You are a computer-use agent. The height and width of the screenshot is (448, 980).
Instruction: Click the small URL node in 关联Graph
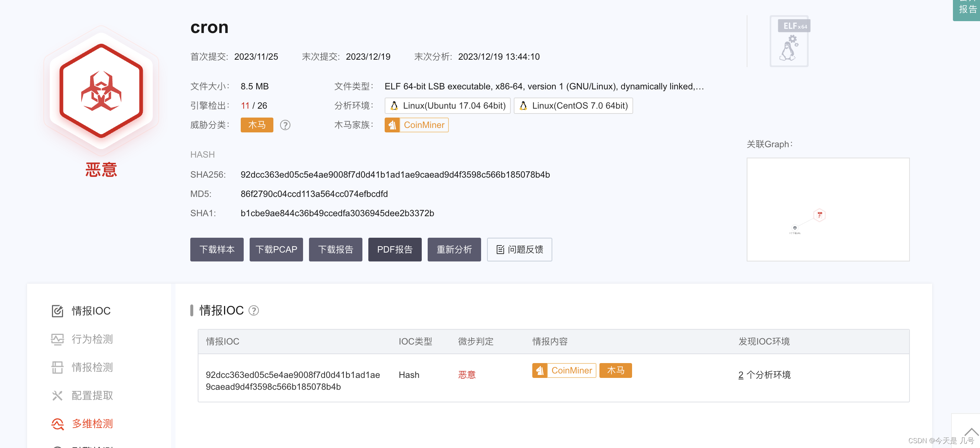pyautogui.click(x=795, y=228)
